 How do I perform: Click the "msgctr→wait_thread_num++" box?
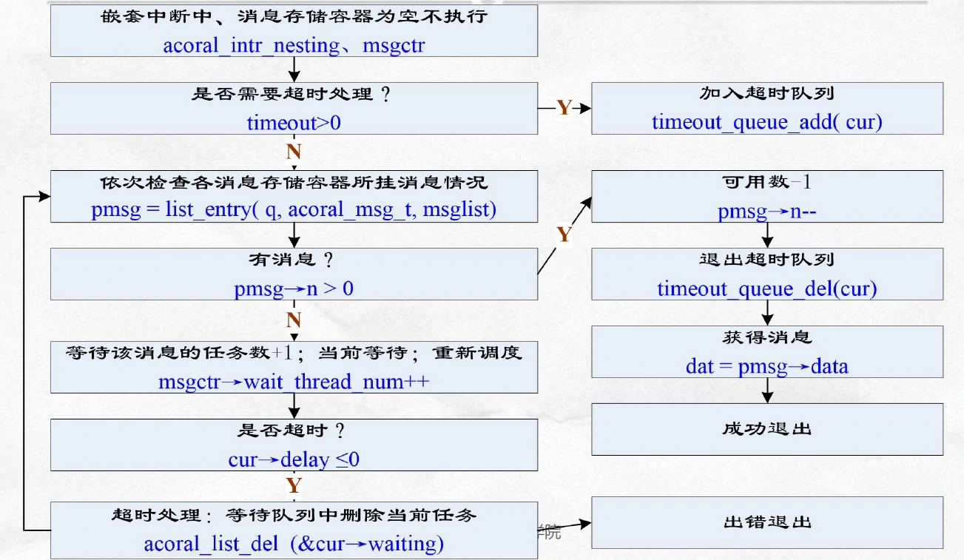(x=293, y=367)
